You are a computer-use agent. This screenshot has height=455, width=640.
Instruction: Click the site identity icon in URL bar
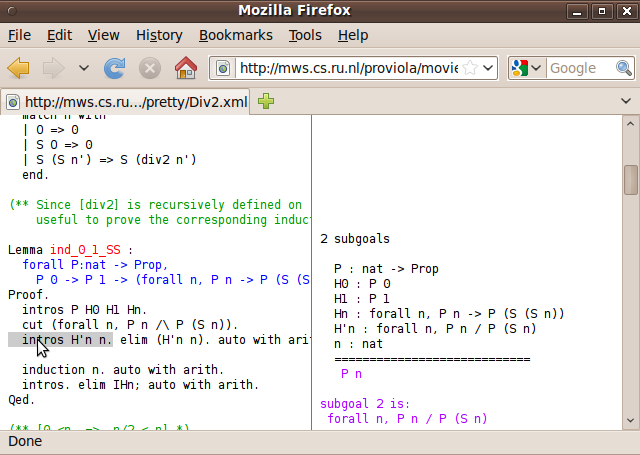pyautogui.click(x=224, y=68)
